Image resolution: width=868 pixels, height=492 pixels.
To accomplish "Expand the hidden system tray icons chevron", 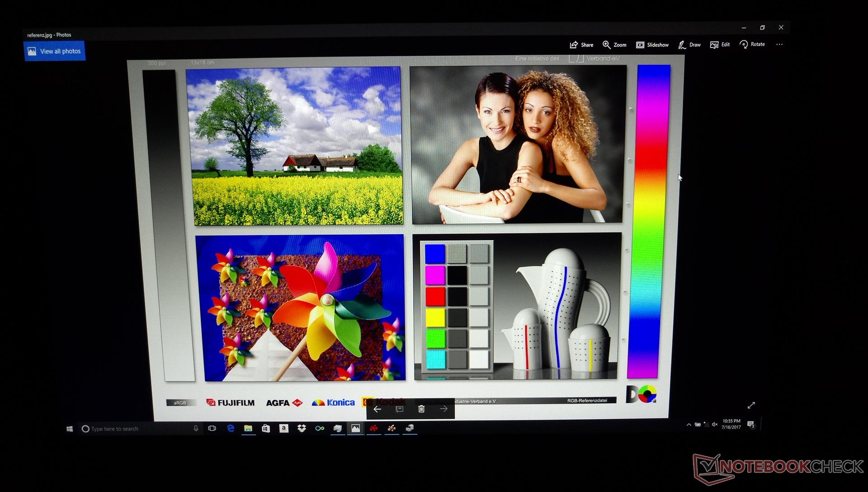I will coord(689,425).
